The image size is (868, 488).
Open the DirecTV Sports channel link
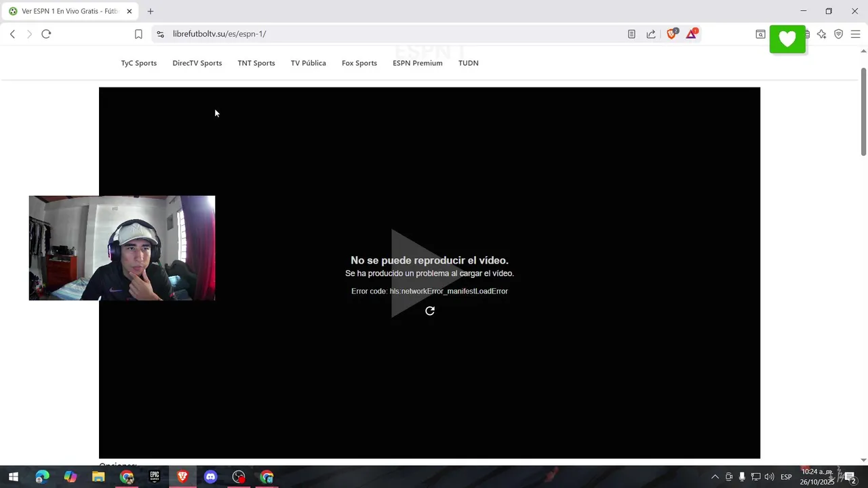[x=197, y=63]
